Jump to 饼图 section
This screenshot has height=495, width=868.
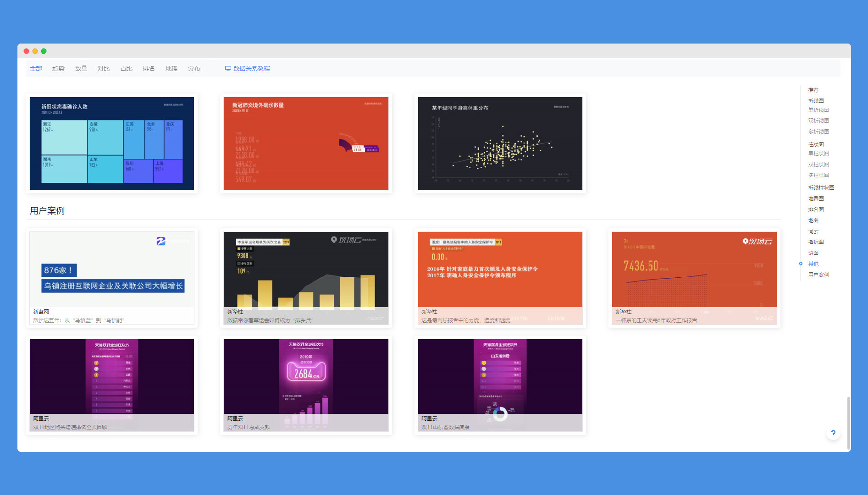point(813,253)
